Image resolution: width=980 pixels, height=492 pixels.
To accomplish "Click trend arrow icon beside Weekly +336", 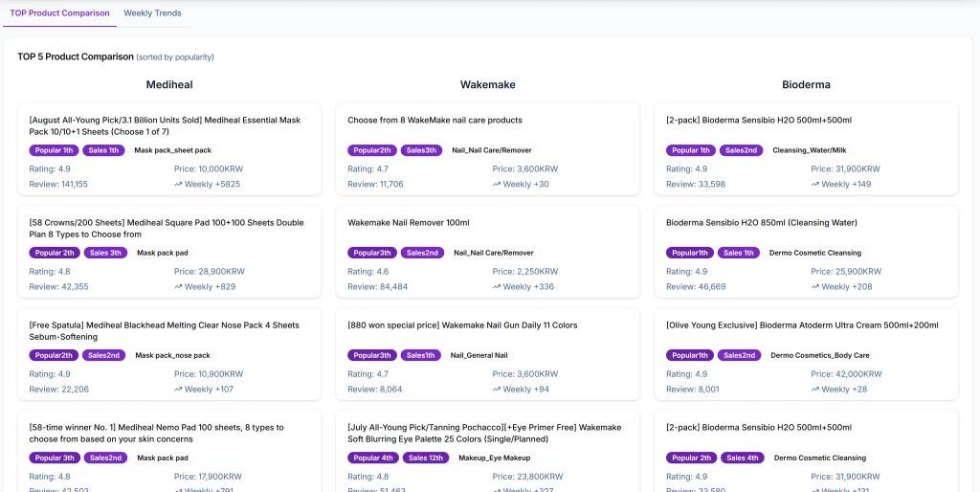I will coord(497,287).
